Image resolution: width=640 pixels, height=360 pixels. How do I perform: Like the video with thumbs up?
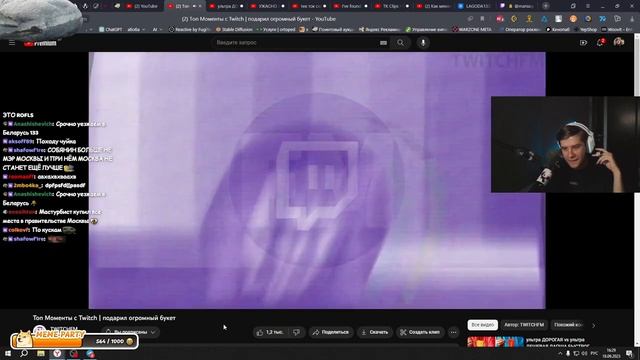coord(271,332)
